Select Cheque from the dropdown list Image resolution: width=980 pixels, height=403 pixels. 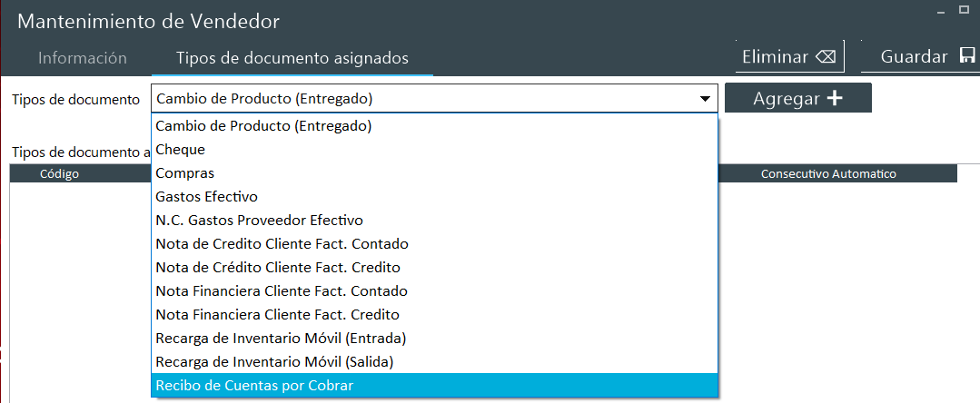tap(181, 150)
